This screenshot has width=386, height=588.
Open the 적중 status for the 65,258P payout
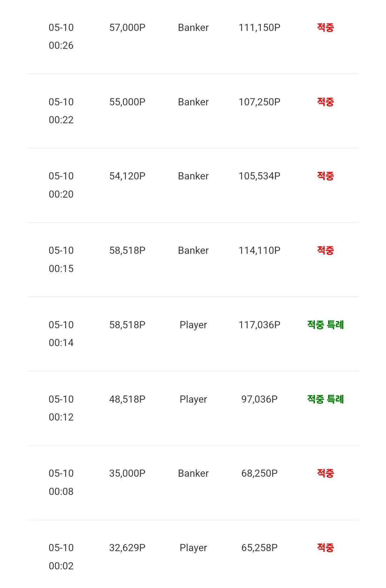pyautogui.click(x=325, y=548)
